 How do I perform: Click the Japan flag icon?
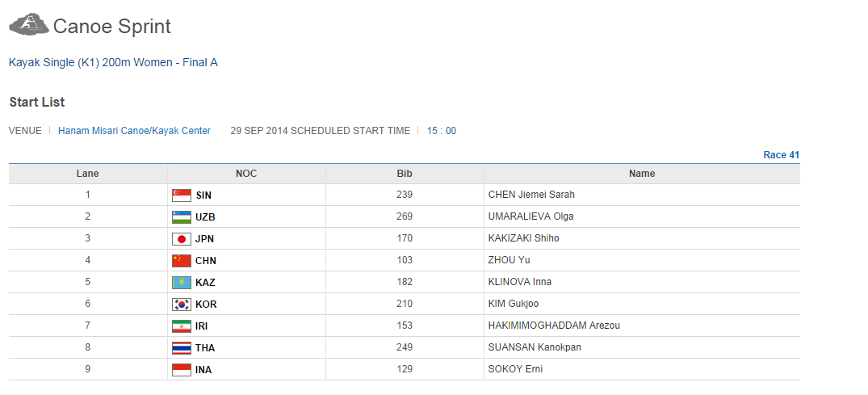point(181,239)
